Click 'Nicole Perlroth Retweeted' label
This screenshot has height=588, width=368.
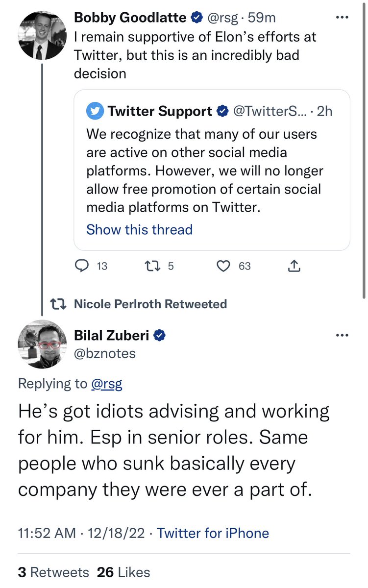coord(150,304)
